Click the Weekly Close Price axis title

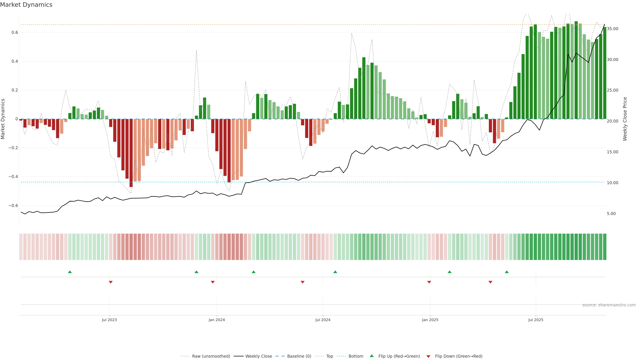click(625, 119)
